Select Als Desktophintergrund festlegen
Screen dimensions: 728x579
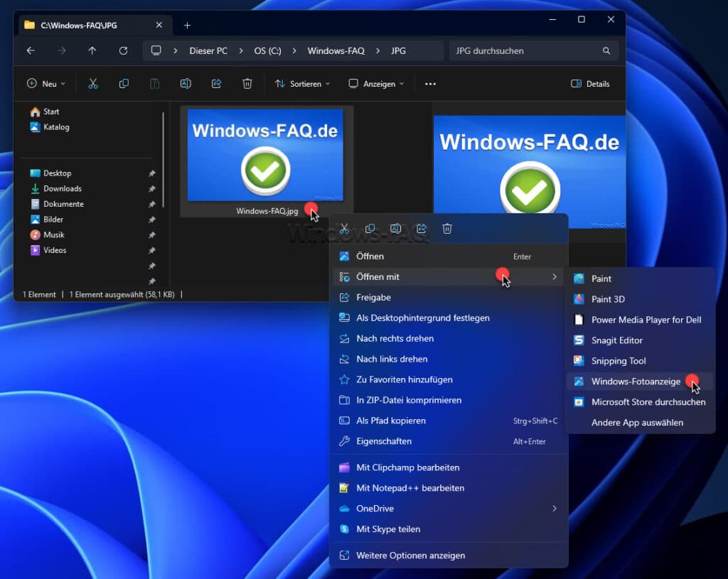tap(449, 318)
